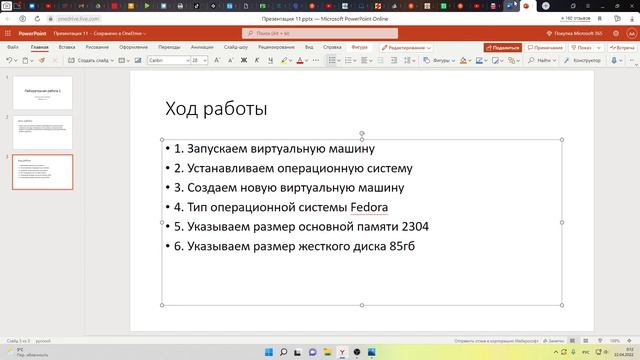Image resolution: width=640 pixels, height=360 pixels.
Task: Click the decrease indent icon
Action: coord(380,60)
